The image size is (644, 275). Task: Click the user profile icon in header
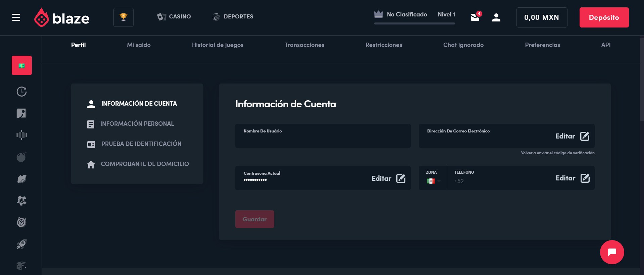coord(496,17)
